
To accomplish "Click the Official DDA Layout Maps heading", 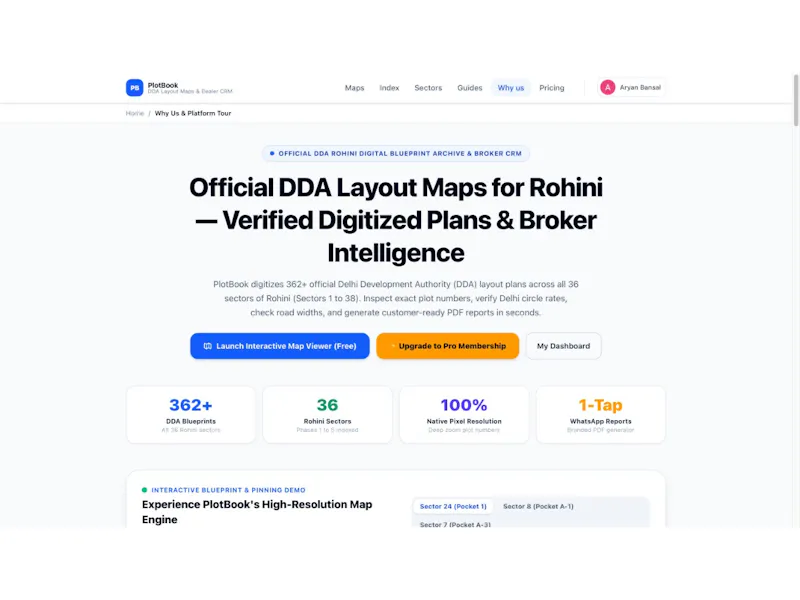I will [396, 220].
